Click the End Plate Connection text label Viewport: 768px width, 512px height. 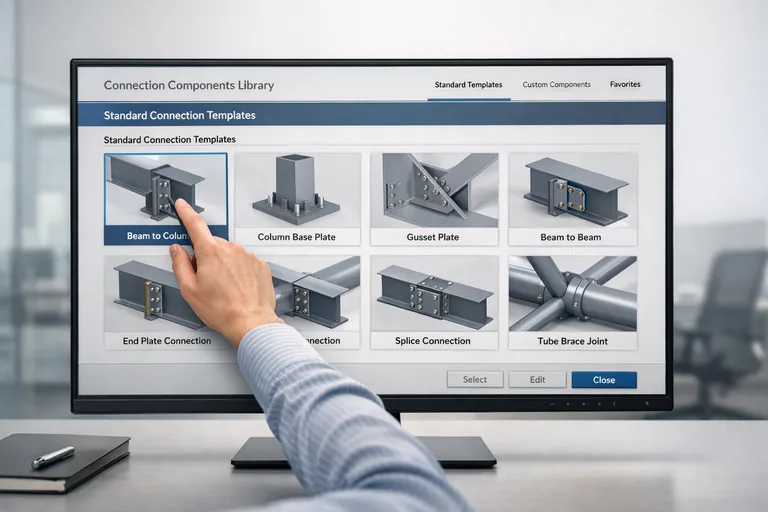click(x=166, y=341)
